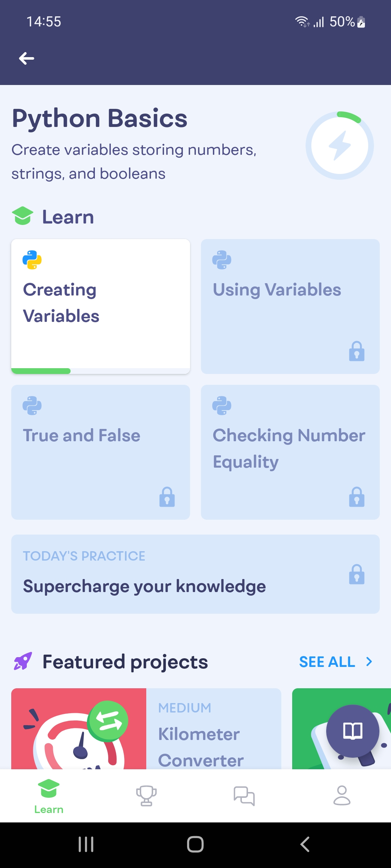
Task: Tap the lock icon on Using Variables
Action: (357, 351)
